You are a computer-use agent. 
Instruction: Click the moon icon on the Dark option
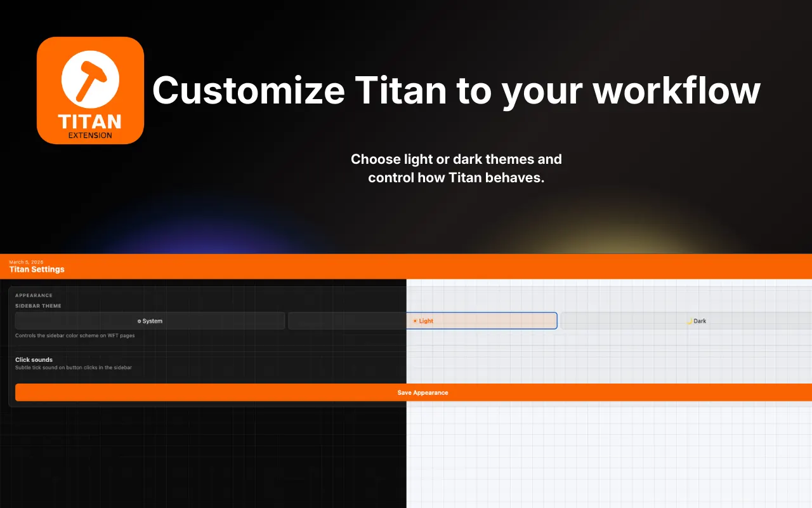[690, 321]
